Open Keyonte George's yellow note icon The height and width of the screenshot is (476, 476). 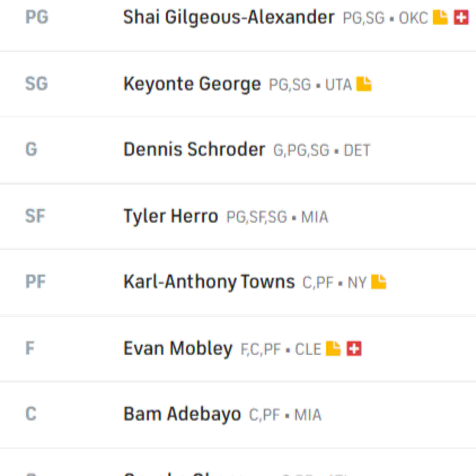coord(364,84)
